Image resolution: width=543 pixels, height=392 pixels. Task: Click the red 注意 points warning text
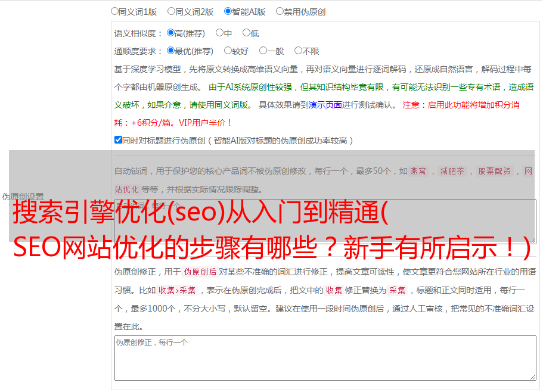[x=317, y=114]
